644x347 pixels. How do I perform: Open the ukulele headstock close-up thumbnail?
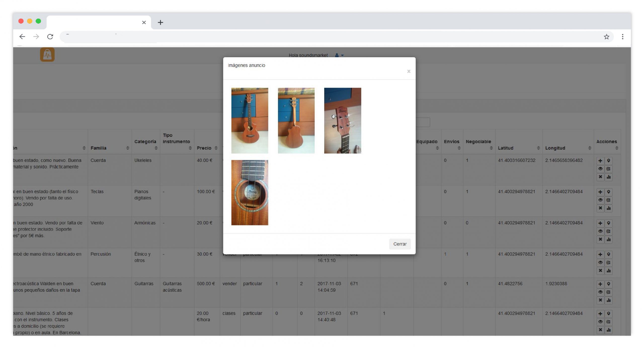(342, 120)
